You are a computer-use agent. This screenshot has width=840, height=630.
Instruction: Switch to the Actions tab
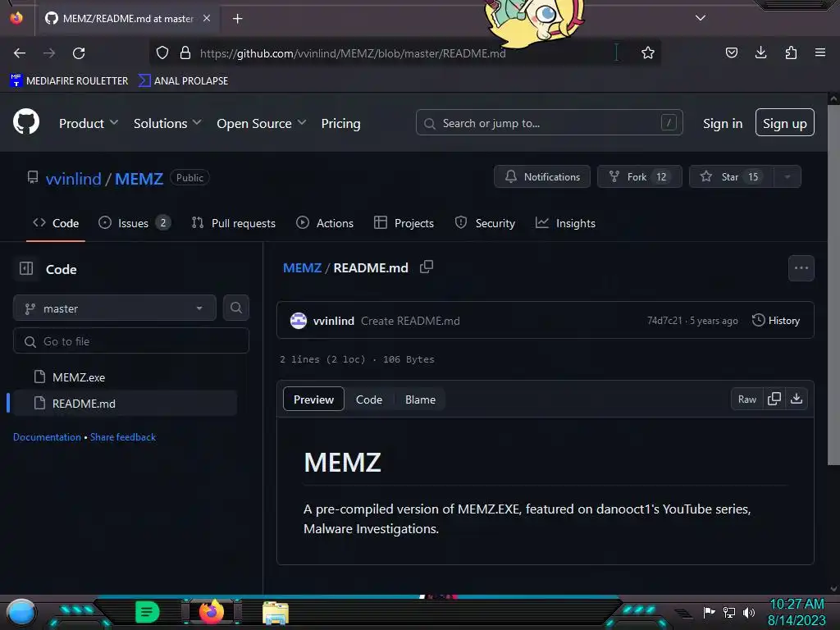325,223
